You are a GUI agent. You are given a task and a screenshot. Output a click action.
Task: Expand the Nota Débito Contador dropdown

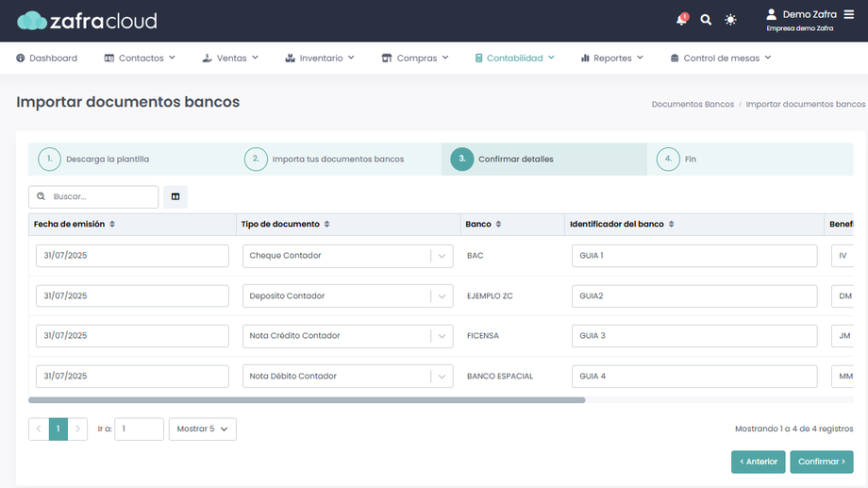point(442,377)
